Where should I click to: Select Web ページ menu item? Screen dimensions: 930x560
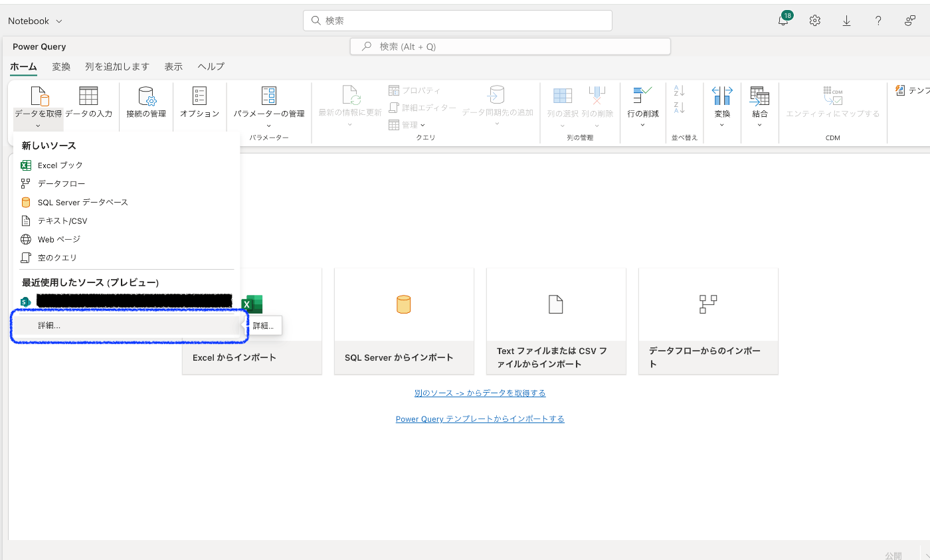point(126,239)
